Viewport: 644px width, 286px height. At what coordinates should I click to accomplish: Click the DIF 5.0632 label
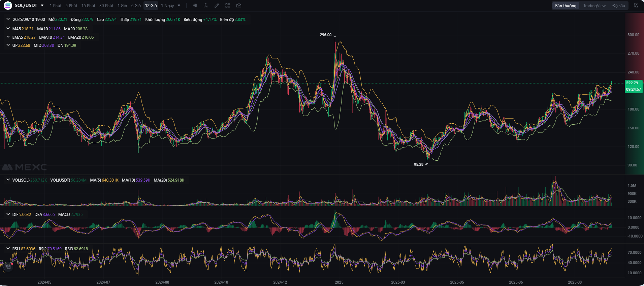(x=22, y=215)
